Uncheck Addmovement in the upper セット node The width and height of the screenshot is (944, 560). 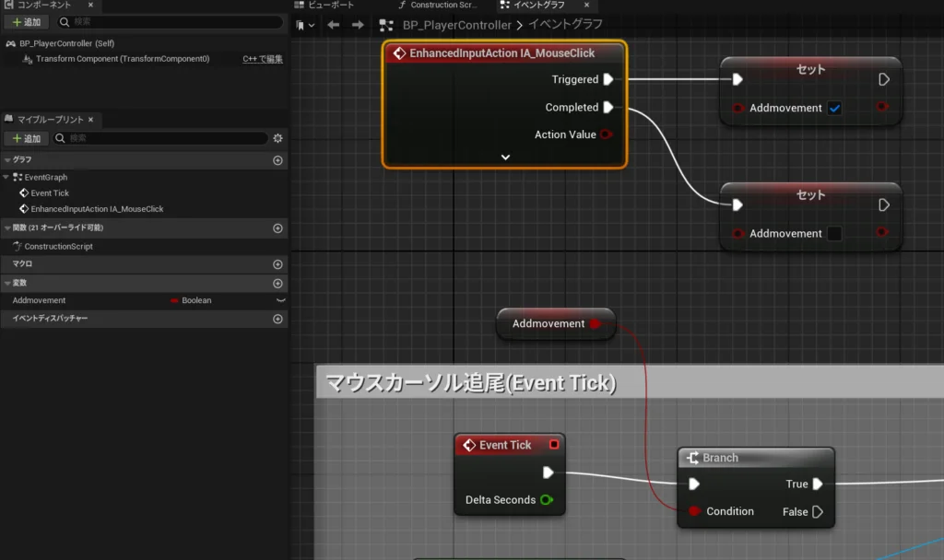[x=834, y=108]
